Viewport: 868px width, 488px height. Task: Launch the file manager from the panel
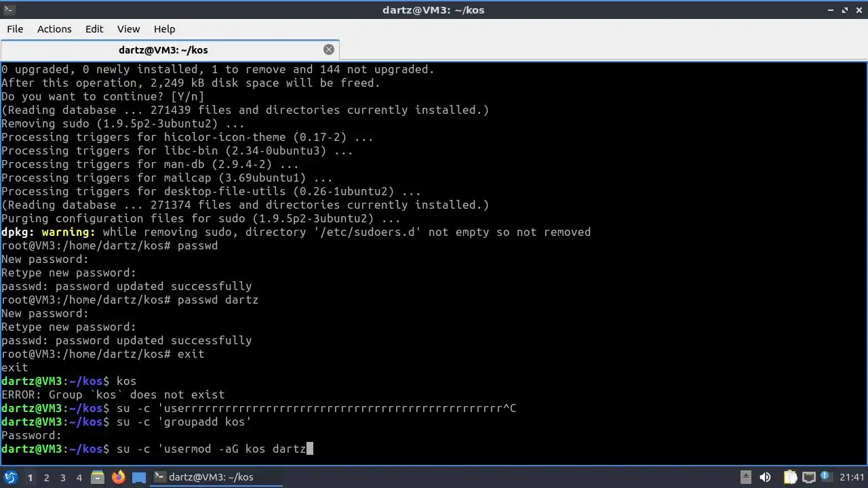[98, 477]
